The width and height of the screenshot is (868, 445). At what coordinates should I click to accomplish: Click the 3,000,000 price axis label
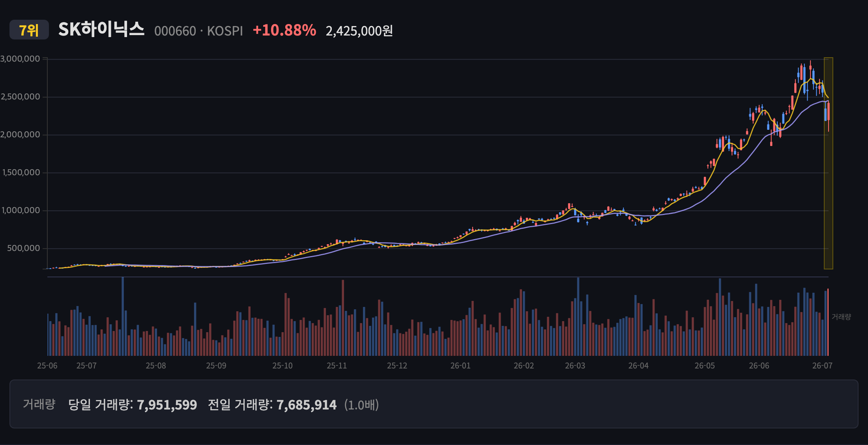(20, 59)
